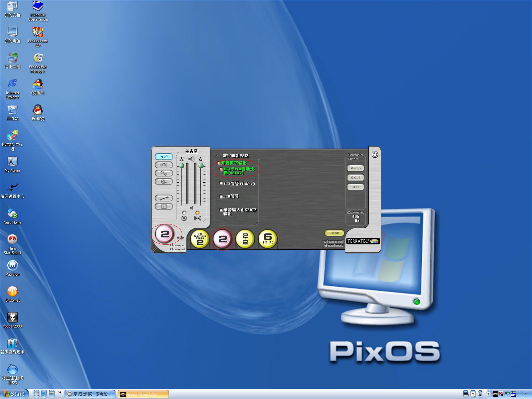Set sample rate to 48
This screenshot has width=532, height=399.
coord(355,187)
